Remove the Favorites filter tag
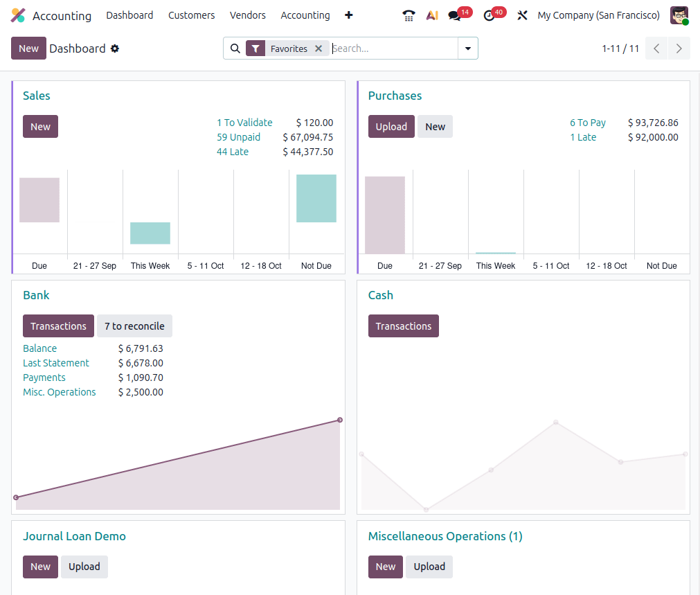 [318, 48]
